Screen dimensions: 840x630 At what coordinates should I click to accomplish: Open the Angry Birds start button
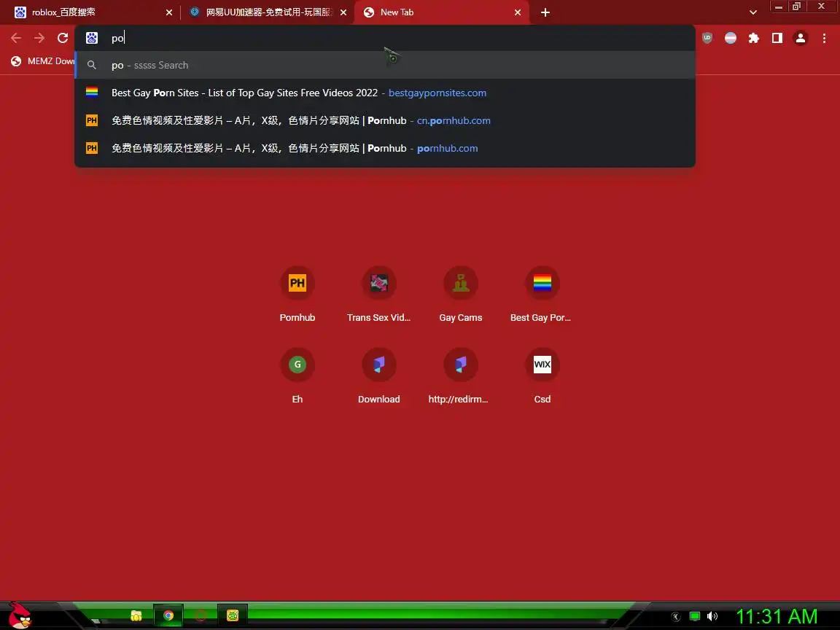click(x=20, y=615)
